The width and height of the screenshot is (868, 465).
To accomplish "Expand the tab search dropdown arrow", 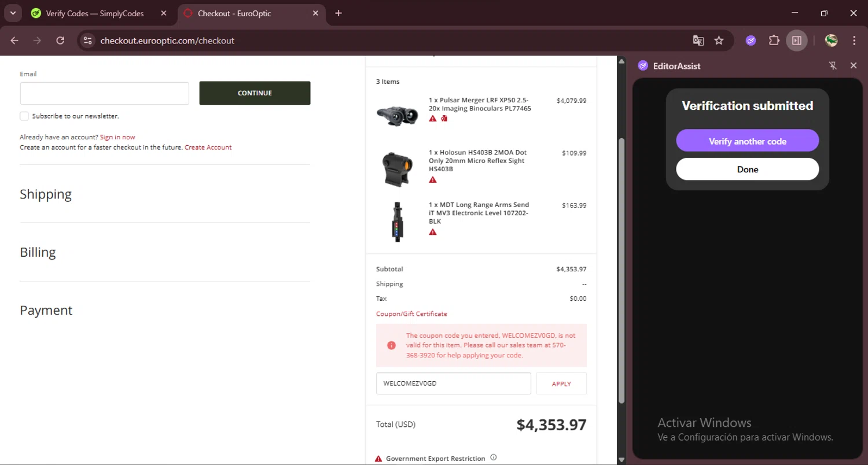I will pyautogui.click(x=13, y=13).
